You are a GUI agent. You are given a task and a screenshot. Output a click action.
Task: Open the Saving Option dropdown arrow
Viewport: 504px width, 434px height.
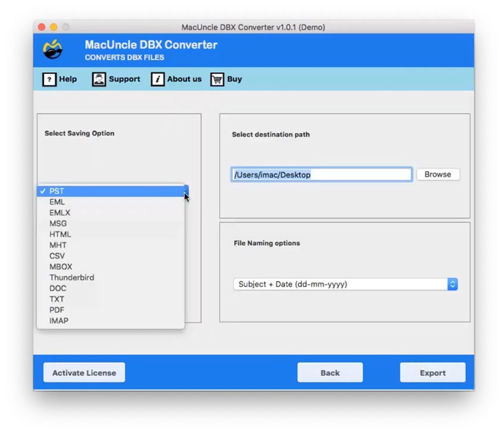[185, 191]
